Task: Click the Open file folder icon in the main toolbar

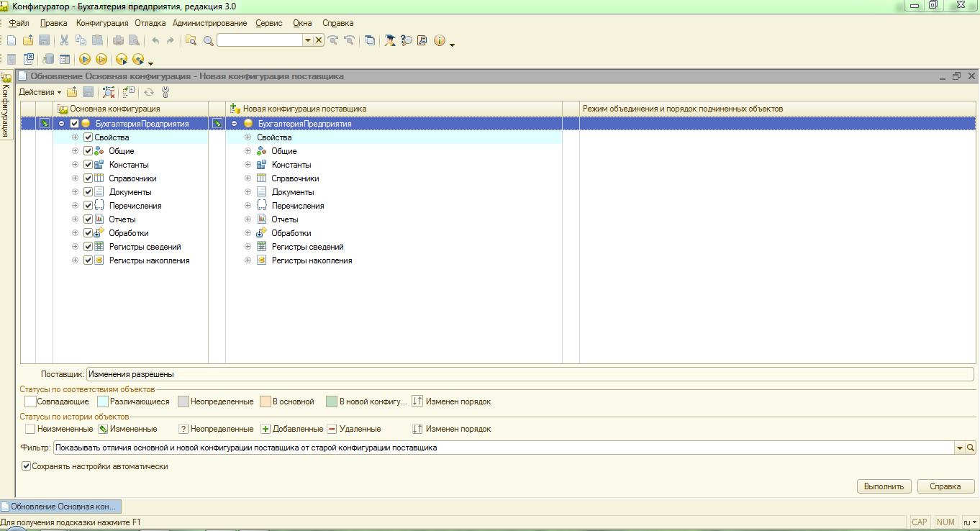Action: click(28, 41)
